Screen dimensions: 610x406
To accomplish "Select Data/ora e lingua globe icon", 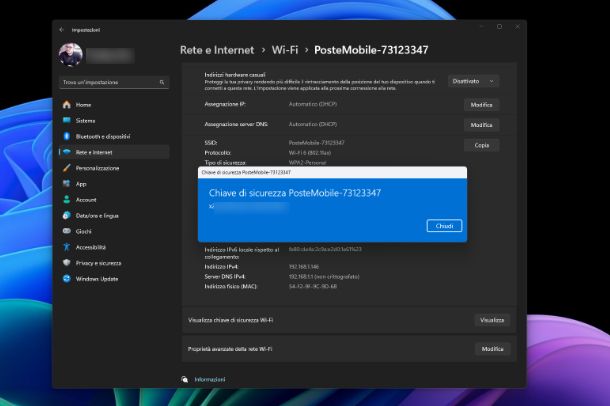I will (x=67, y=215).
